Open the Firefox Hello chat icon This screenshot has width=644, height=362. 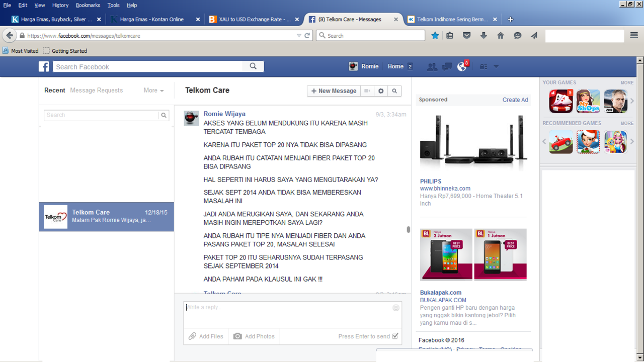coord(517,36)
